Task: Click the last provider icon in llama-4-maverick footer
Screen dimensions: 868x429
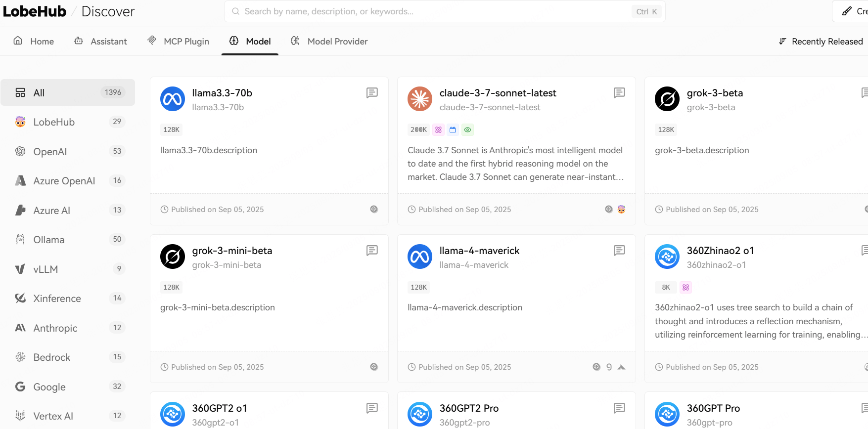Action: pyautogui.click(x=622, y=367)
